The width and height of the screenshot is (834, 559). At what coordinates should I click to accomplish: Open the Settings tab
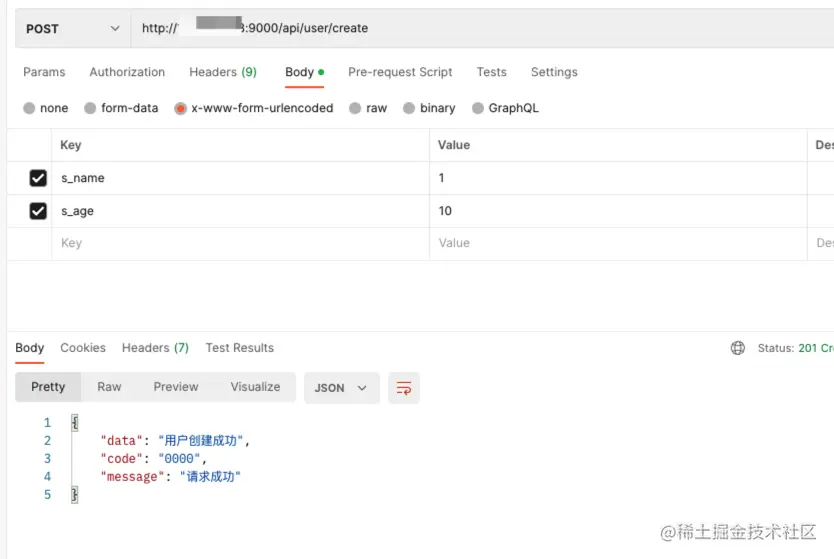coord(554,72)
